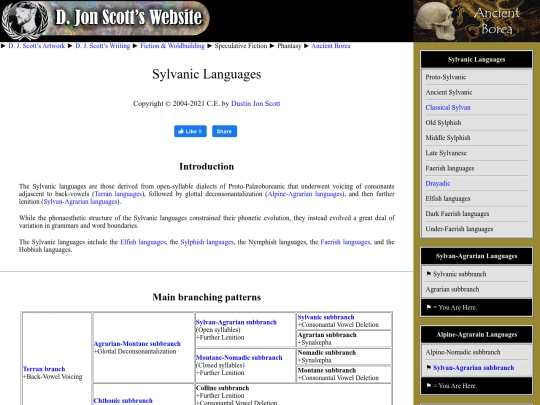Open Terran branch table link
The height and width of the screenshot is (405, 540).
(x=44, y=369)
